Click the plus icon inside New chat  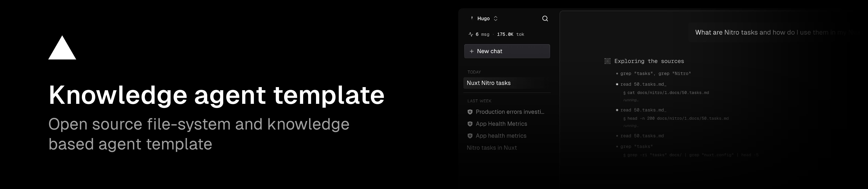click(471, 51)
